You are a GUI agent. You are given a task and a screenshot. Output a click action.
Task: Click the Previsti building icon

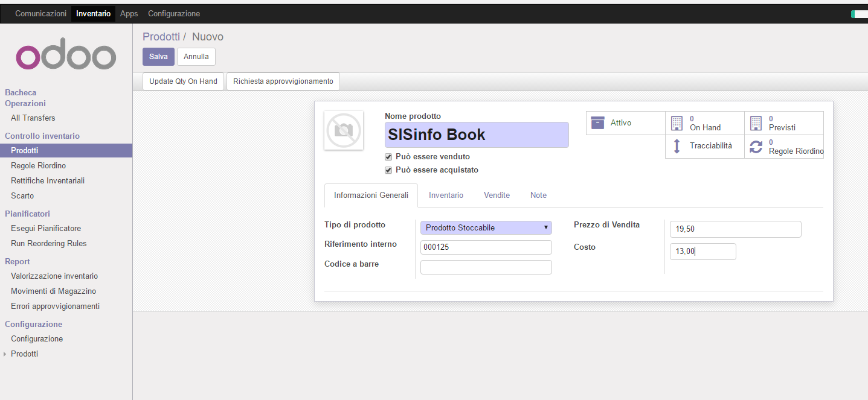pyautogui.click(x=756, y=123)
